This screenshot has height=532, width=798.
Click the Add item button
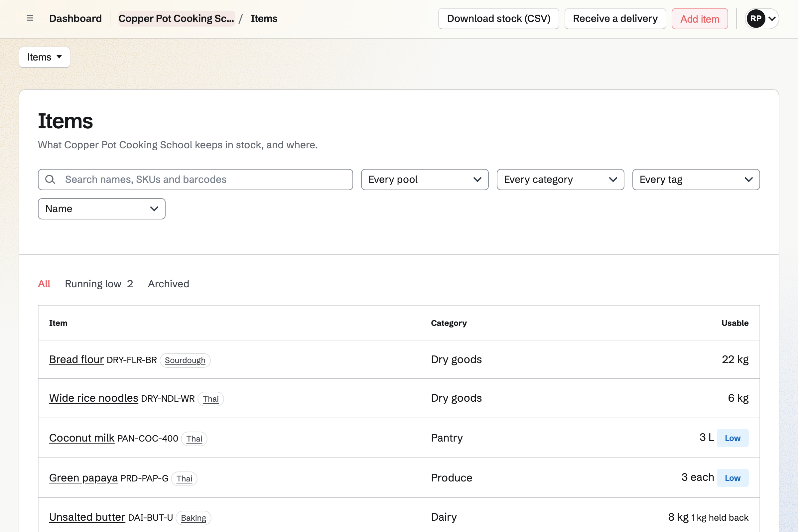(700, 19)
